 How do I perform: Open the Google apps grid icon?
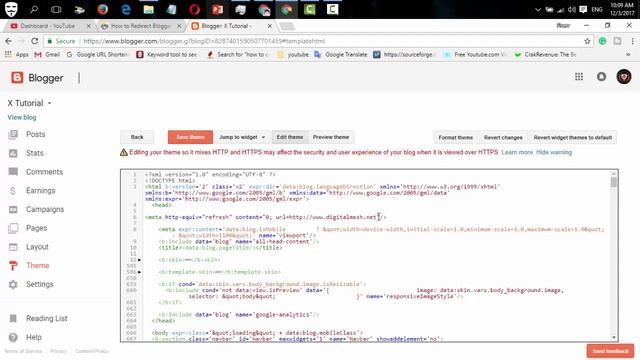(x=579, y=77)
